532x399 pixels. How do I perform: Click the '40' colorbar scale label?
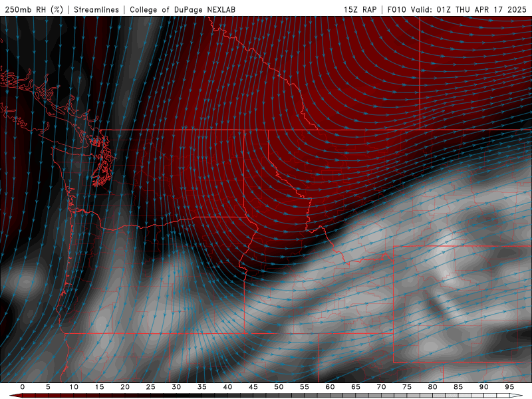coord(227,387)
